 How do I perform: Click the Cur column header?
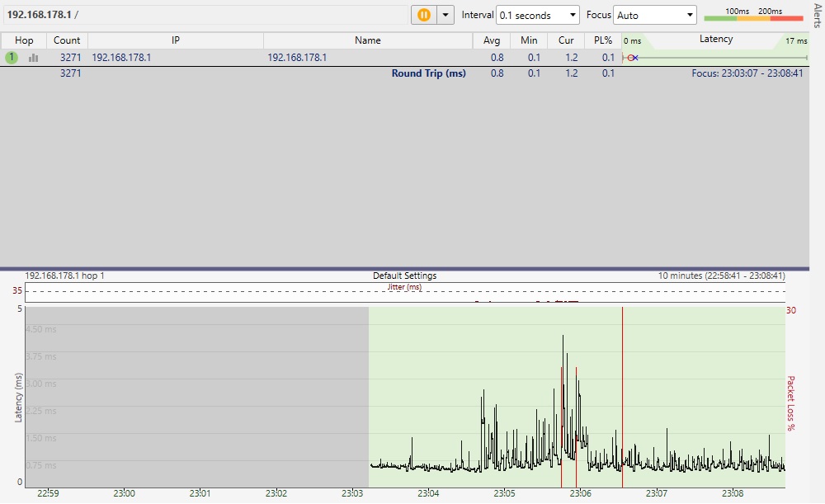pyautogui.click(x=566, y=40)
